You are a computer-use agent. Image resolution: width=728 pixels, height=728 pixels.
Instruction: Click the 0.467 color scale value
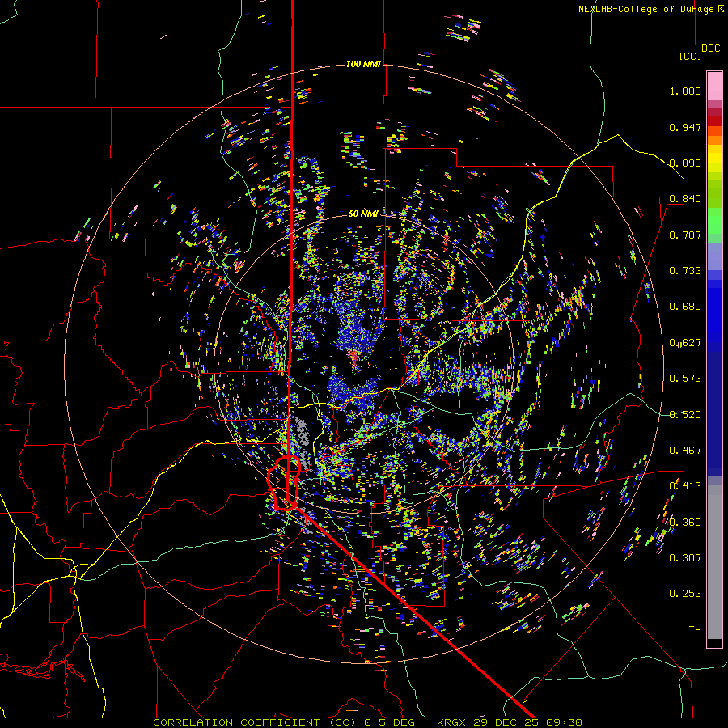[x=685, y=451]
